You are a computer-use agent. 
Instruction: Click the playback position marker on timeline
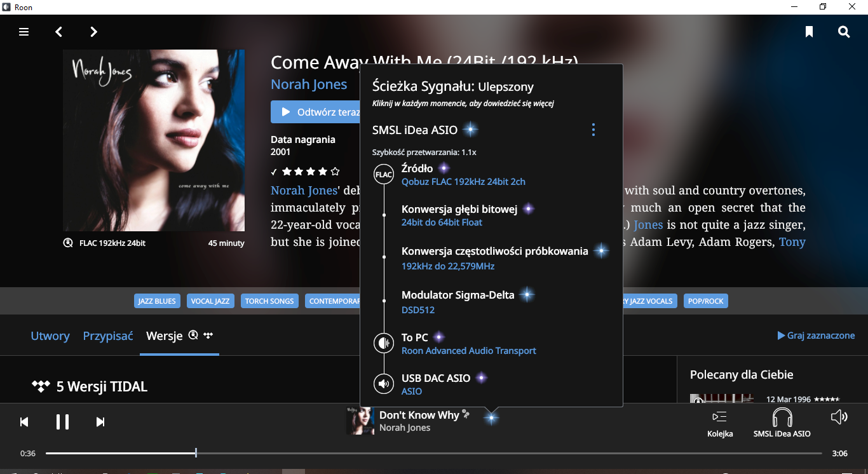196,453
